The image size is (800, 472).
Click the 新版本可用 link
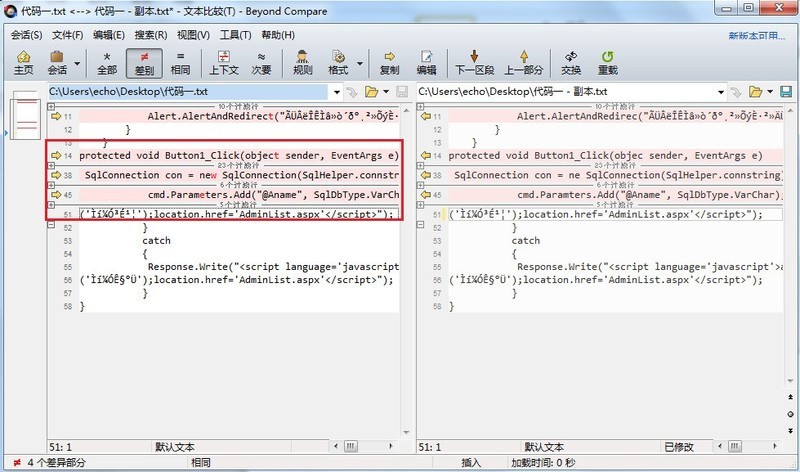[x=758, y=35]
